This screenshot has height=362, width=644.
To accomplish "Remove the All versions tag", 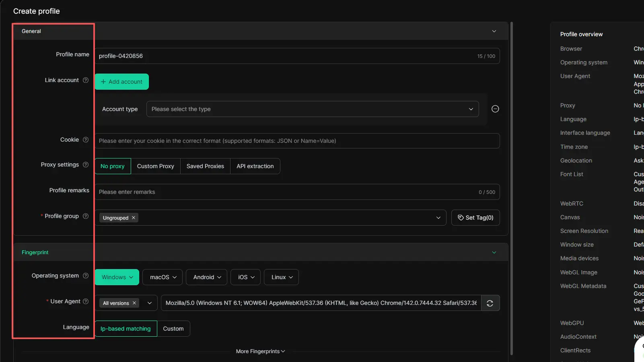I will (x=134, y=303).
